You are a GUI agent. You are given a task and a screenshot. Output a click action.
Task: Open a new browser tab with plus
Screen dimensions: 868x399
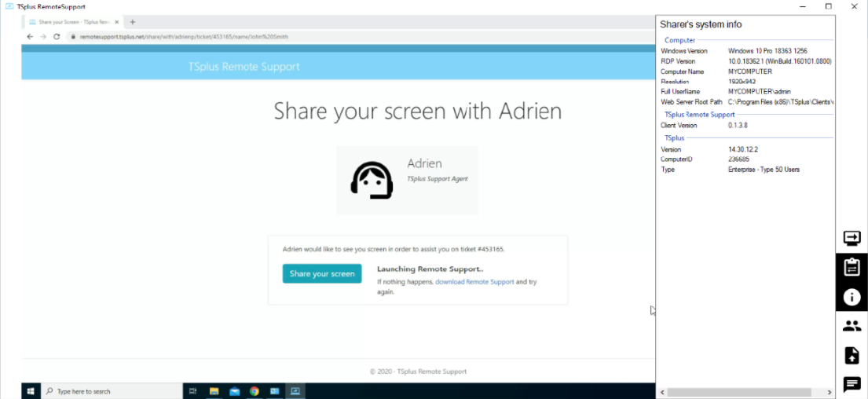[x=133, y=22]
